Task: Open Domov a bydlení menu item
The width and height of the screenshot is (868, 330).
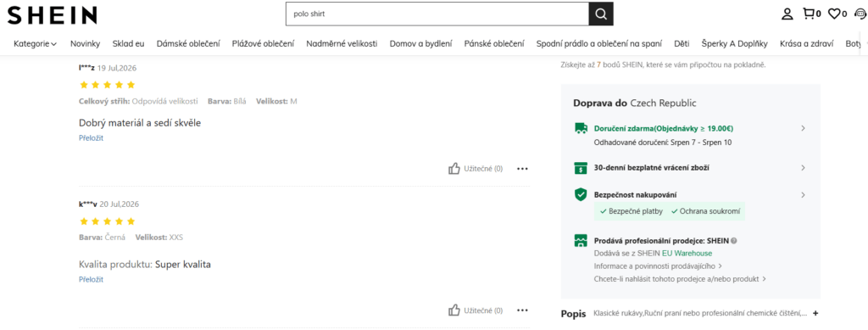Action: [x=420, y=44]
